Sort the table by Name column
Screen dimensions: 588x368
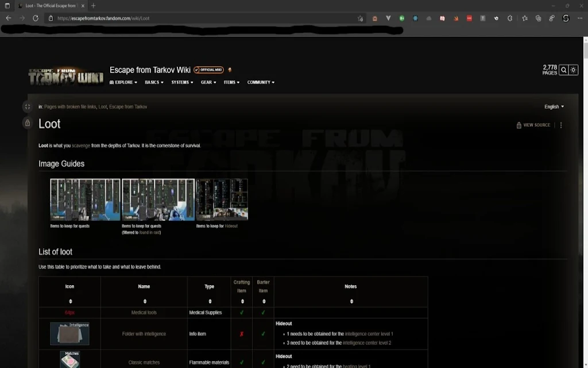(x=145, y=301)
